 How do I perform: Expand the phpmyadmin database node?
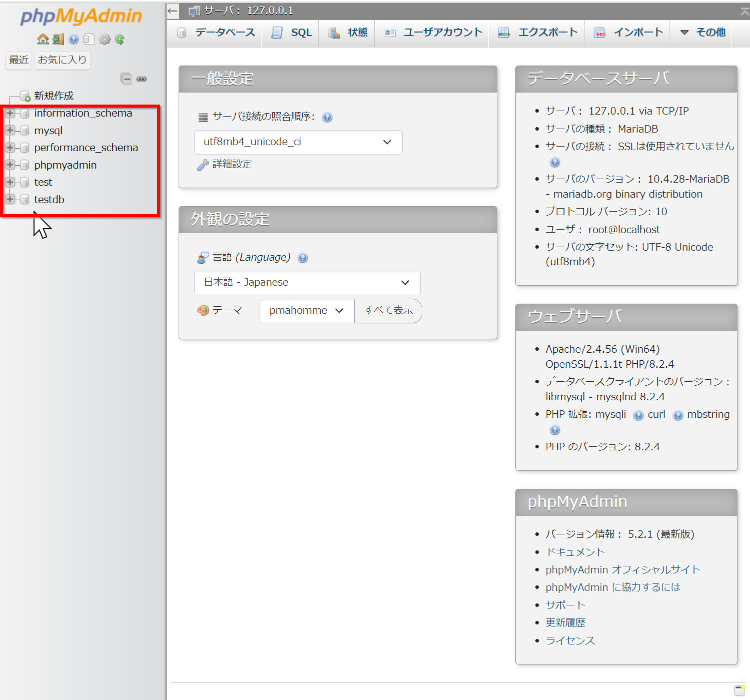10,165
